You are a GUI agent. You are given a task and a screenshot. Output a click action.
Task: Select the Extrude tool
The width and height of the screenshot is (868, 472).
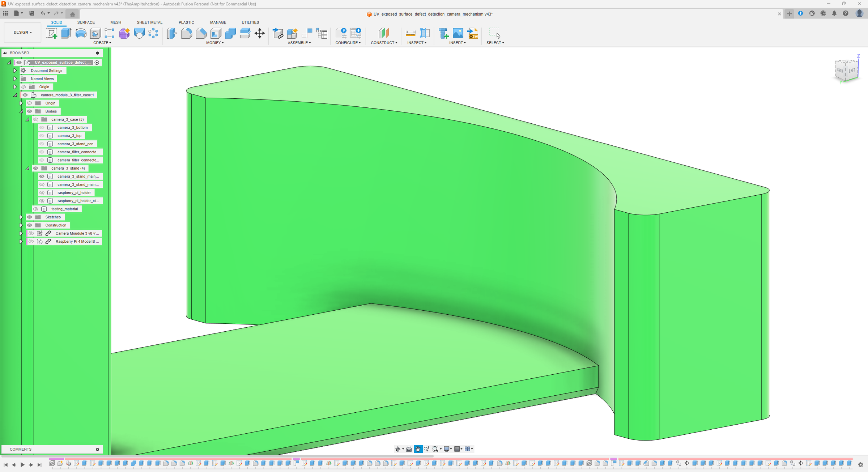pyautogui.click(x=66, y=33)
